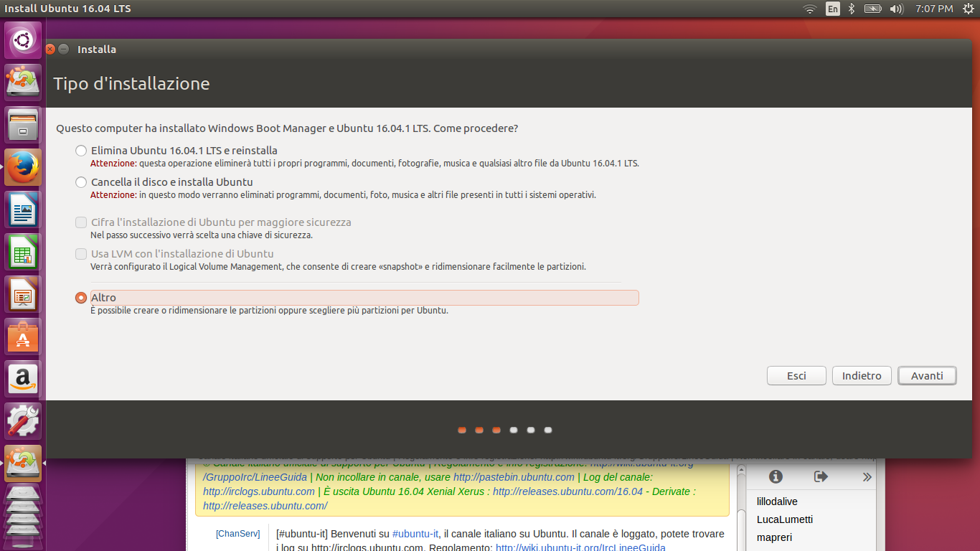
Task: Go back with the Indietro button
Action: (x=862, y=376)
